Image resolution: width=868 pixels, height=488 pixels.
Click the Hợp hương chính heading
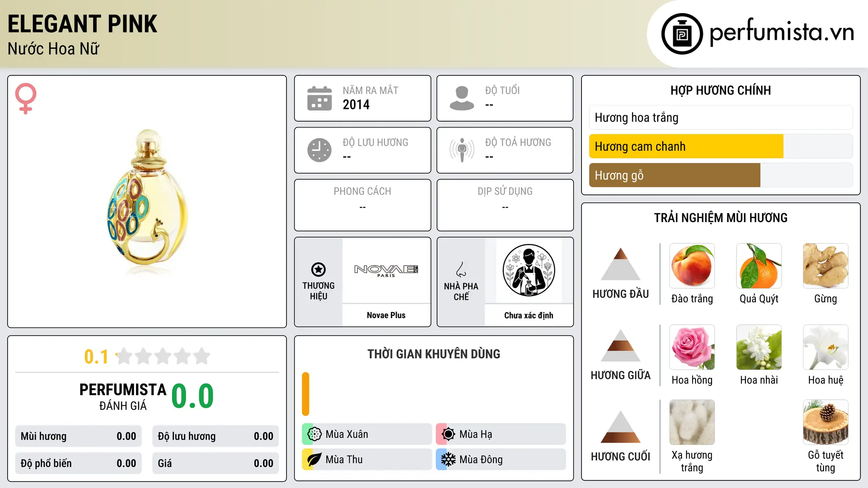pyautogui.click(x=721, y=90)
